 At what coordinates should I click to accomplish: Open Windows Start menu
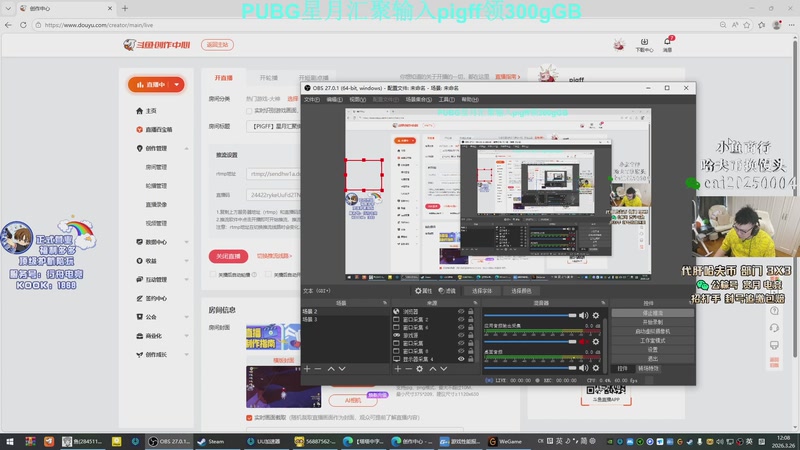(9, 441)
